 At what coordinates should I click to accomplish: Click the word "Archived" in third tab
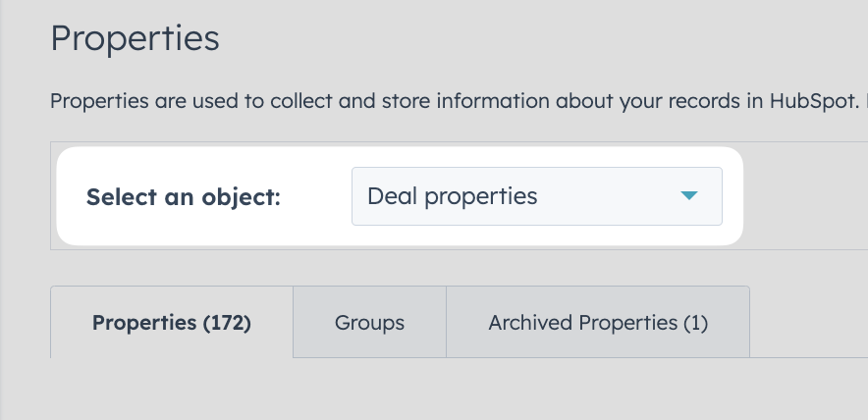(527, 323)
